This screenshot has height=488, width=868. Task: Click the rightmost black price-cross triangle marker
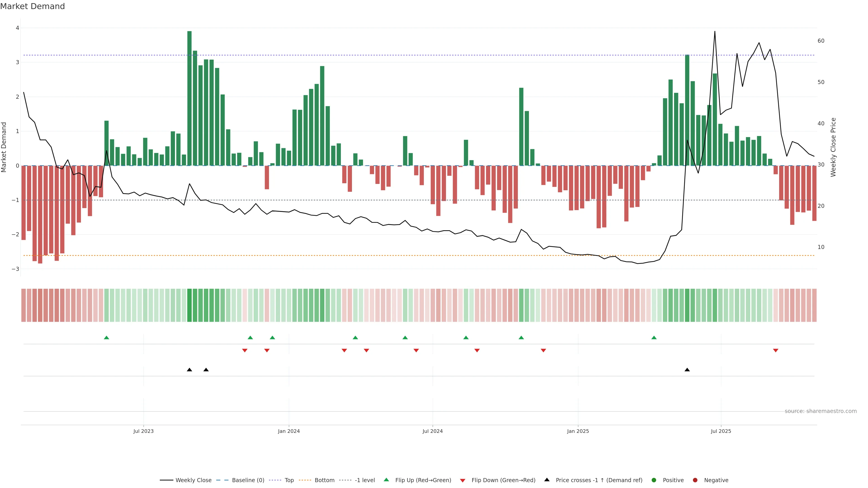pos(687,370)
